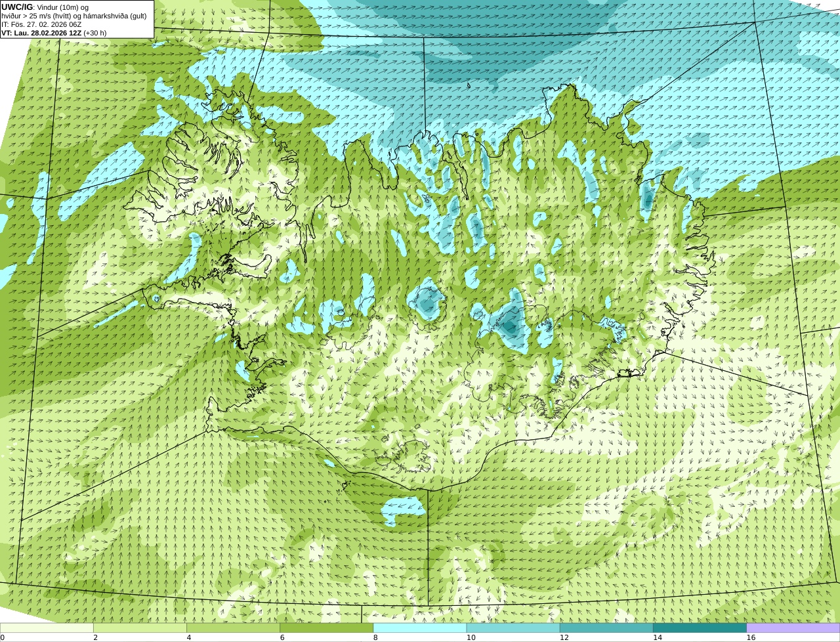Click the legend tick label "14"
Viewport: 840px width, 642px height.
click(657, 637)
